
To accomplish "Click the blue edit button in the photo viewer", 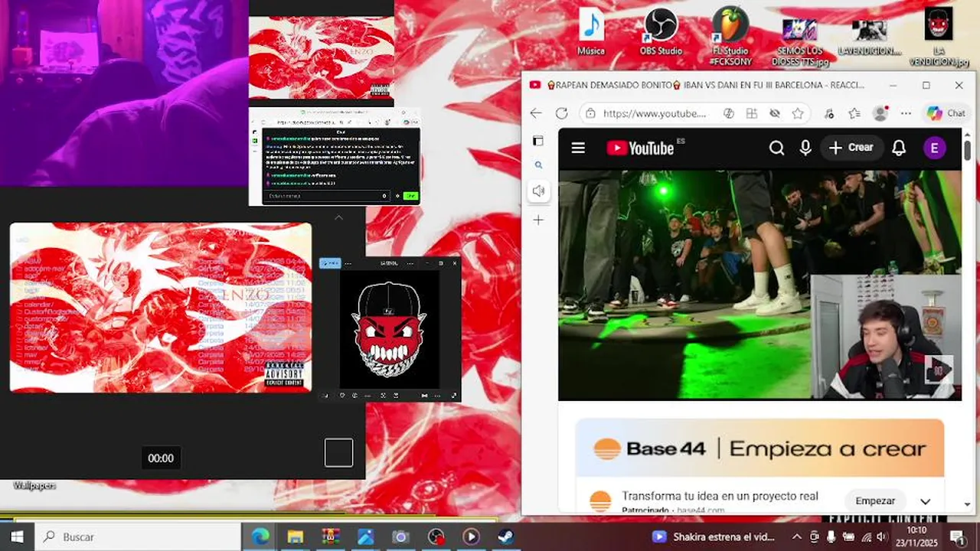I will (330, 263).
